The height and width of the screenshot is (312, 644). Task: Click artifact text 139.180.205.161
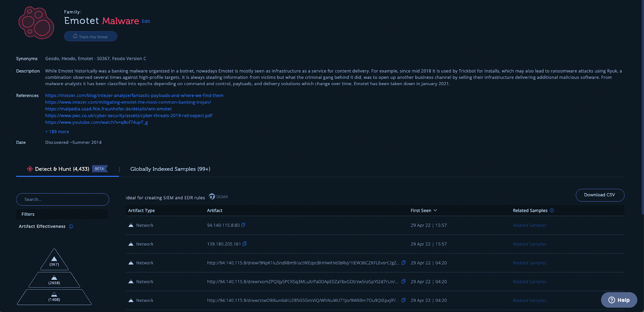tap(224, 244)
